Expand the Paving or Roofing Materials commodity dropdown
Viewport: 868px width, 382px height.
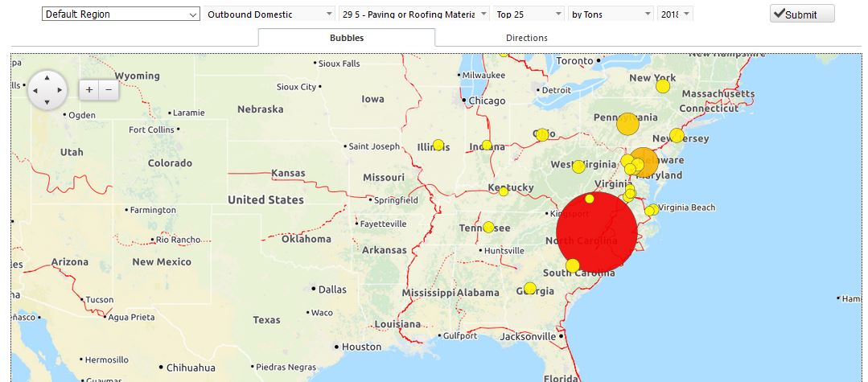(x=414, y=14)
